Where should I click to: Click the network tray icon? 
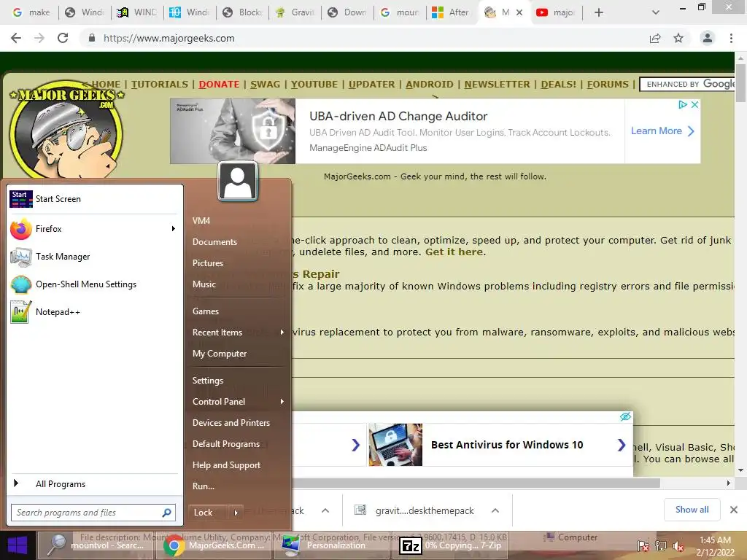pos(661,546)
